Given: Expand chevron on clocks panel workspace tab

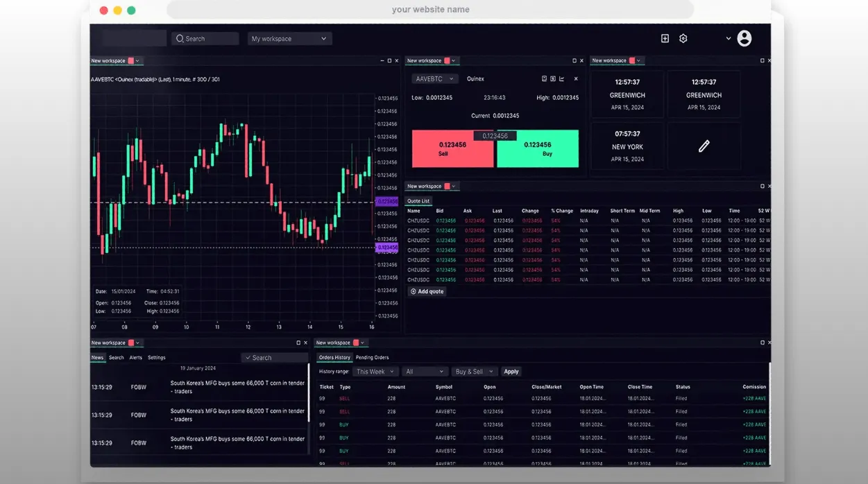Looking at the screenshot, I should (x=638, y=61).
